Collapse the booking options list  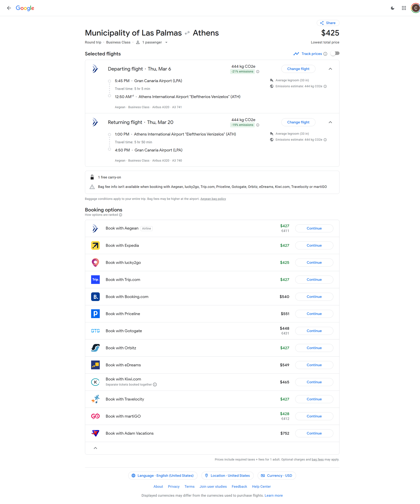[96, 448]
